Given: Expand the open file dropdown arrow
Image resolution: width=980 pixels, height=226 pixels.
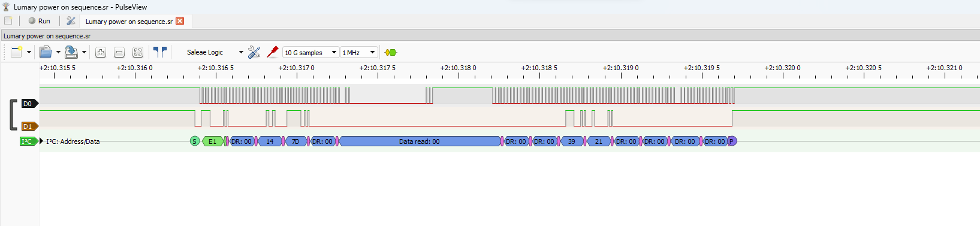Looking at the screenshot, I should click(x=58, y=52).
